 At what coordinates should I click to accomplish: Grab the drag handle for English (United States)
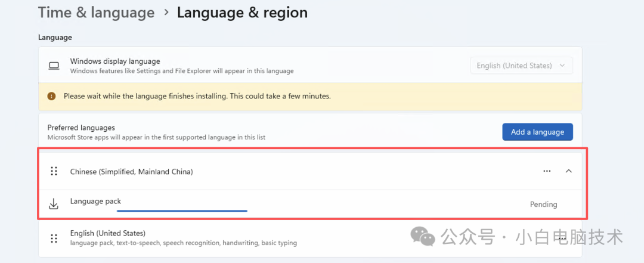click(54, 239)
